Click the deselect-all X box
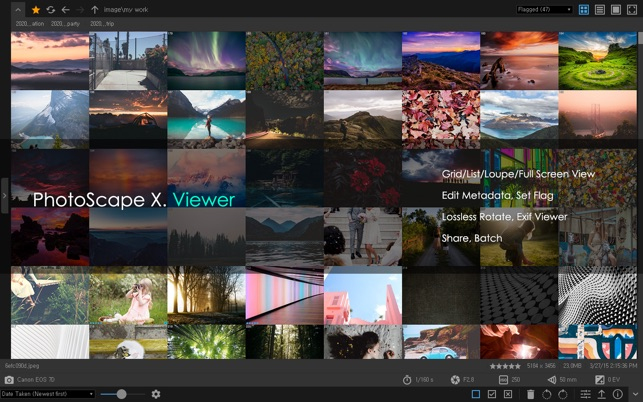Screen dimensions: 643x402 click(508, 394)
